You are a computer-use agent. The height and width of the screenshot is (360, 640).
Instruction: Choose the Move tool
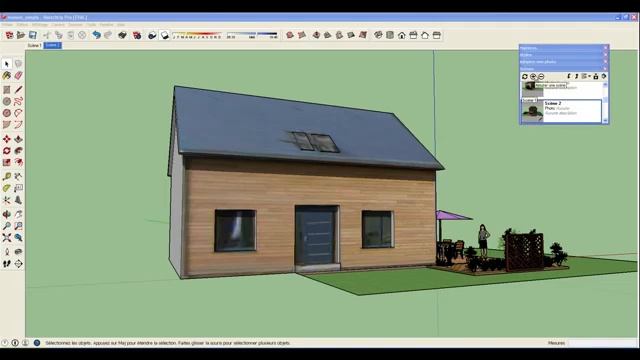[7, 139]
